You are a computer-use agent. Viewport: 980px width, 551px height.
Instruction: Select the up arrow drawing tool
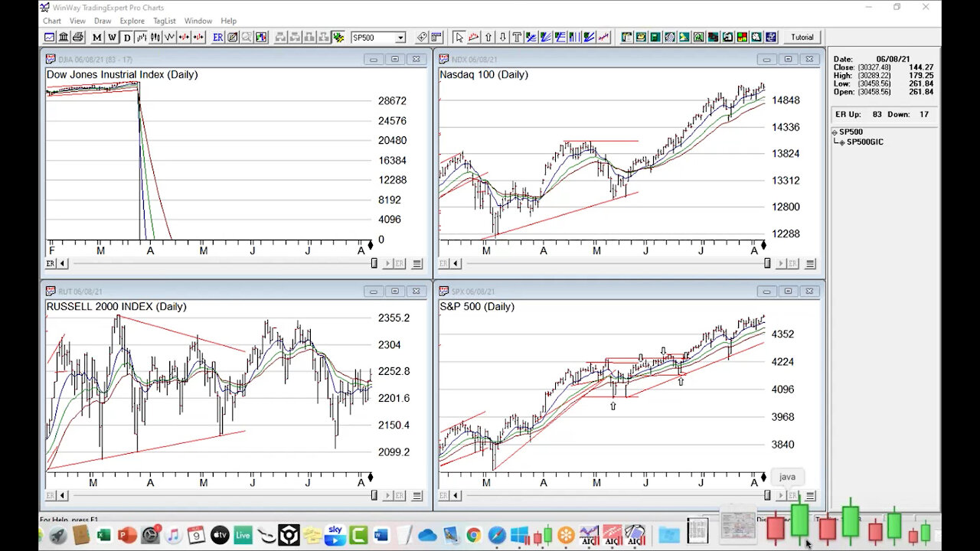pos(488,37)
